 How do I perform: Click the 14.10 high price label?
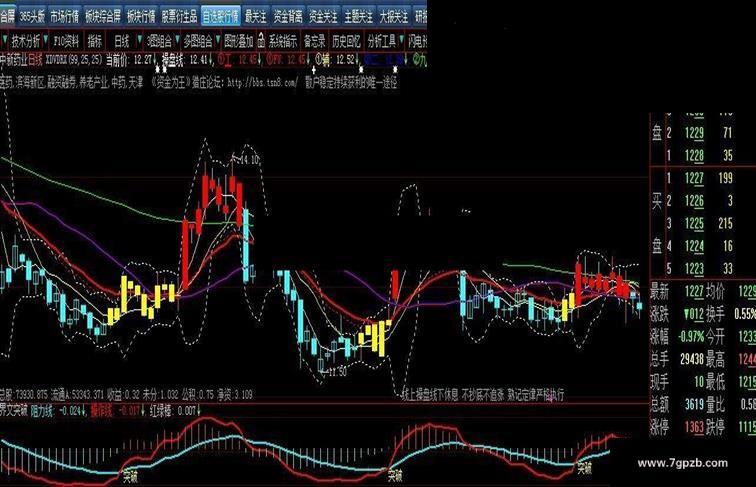click(249, 160)
